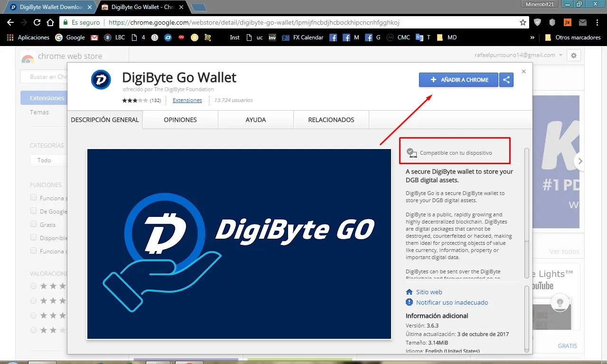The height and width of the screenshot is (364, 607).
Task: Switch to the Relacionados tab
Action: tap(331, 120)
